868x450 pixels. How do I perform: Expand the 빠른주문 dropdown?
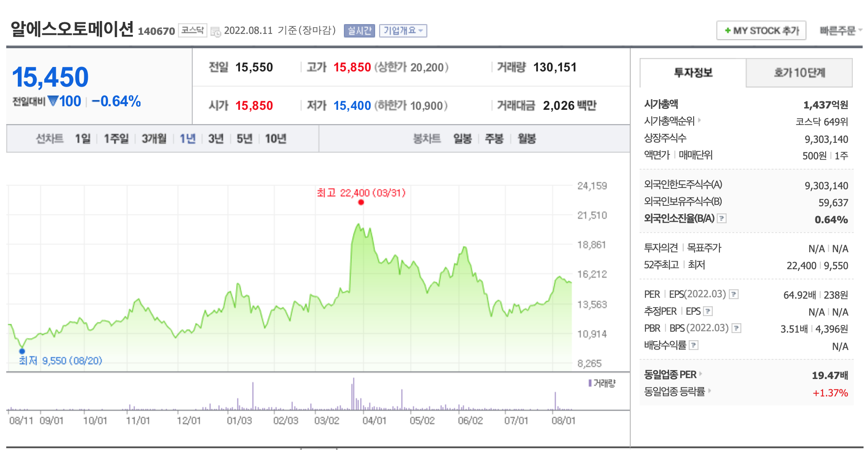(841, 30)
